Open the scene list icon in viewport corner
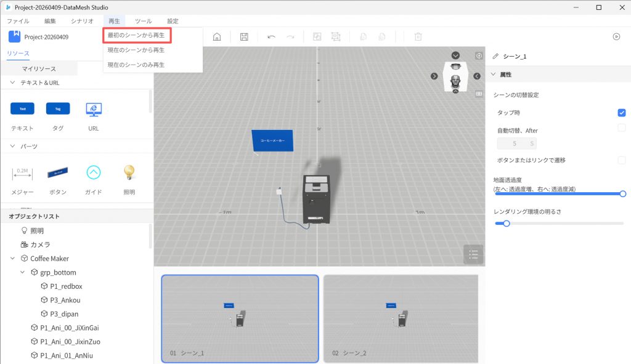This screenshot has width=631, height=364. (x=473, y=254)
